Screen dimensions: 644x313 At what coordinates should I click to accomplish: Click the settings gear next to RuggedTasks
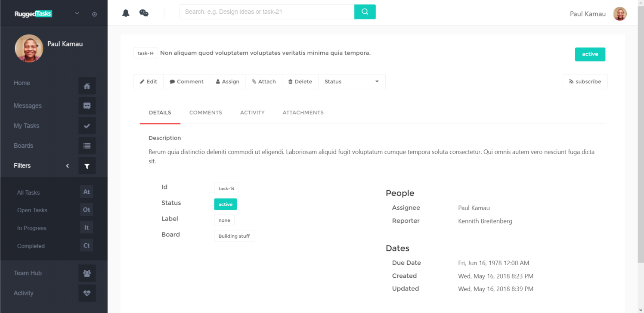[x=94, y=14]
